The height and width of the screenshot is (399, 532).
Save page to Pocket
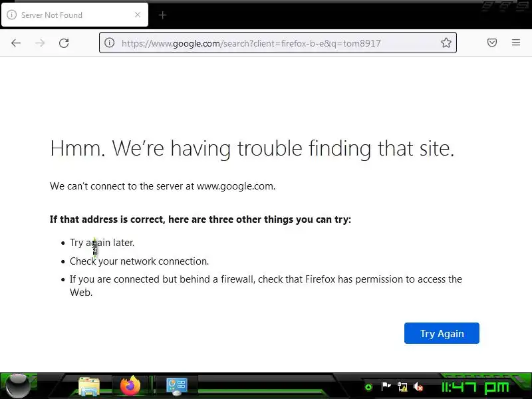tap(492, 43)
